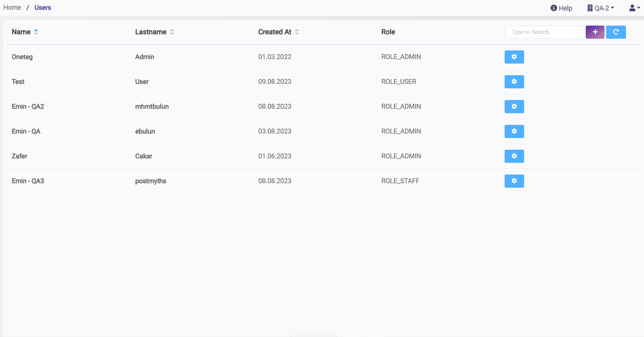Select the Oneteg name cell

[22, 57]
